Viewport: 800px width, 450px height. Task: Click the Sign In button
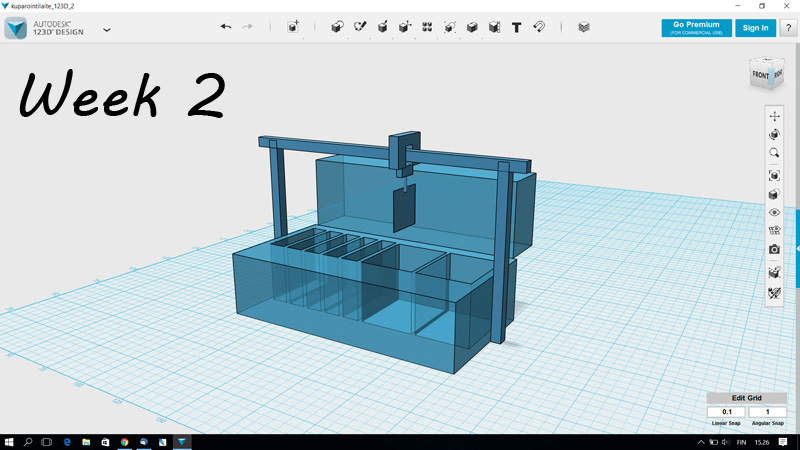756,28
